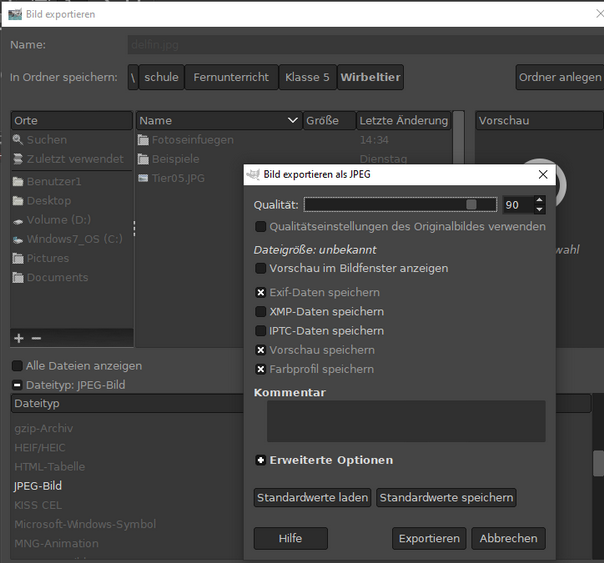Disable the Exif-Daten speichern checkbox
The width and height of the screenshot is (604, 563).
(261, 293)
